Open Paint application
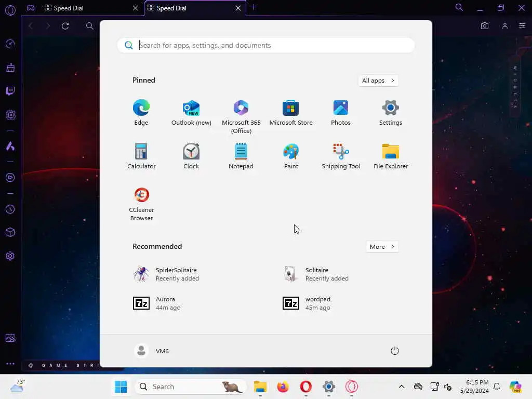Screen dimensions: 532x399 [291, 156]
